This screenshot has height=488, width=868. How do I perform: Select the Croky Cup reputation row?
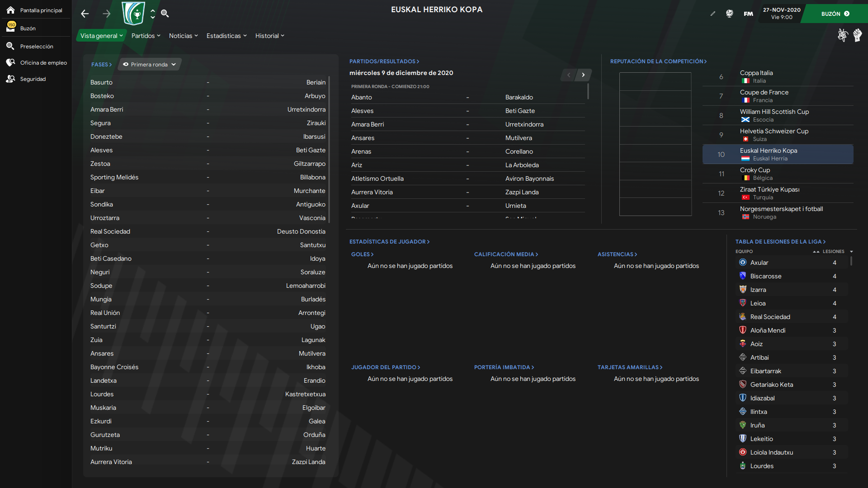pos(778,174)
